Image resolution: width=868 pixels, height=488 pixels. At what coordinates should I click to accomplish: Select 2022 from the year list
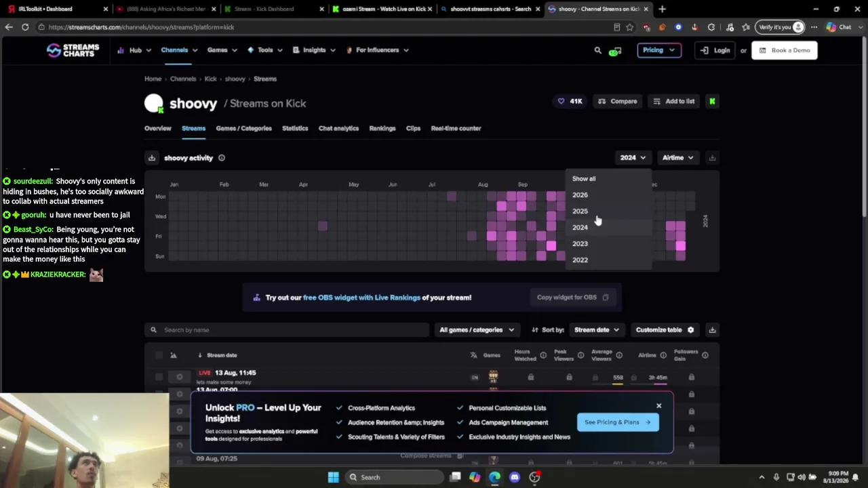tap(580, 260)
